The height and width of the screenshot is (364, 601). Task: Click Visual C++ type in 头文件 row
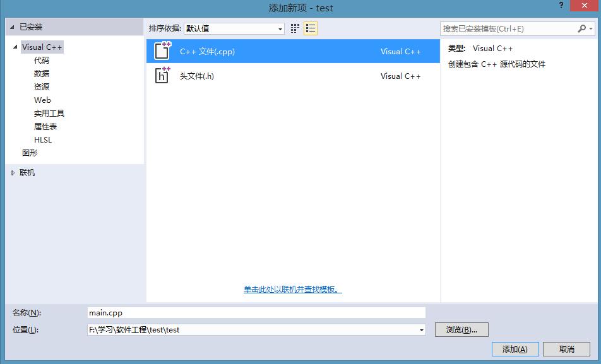(400, 76)
